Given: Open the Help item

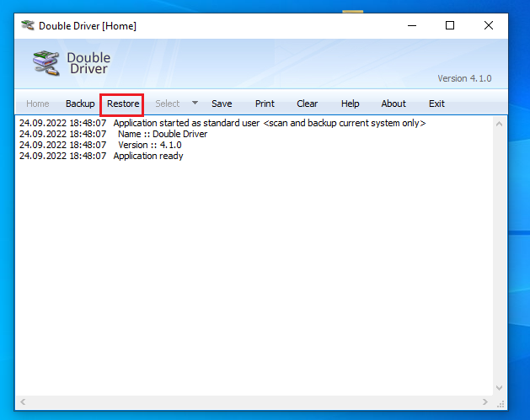Looking at the screenshot, I should click(351, 104).
